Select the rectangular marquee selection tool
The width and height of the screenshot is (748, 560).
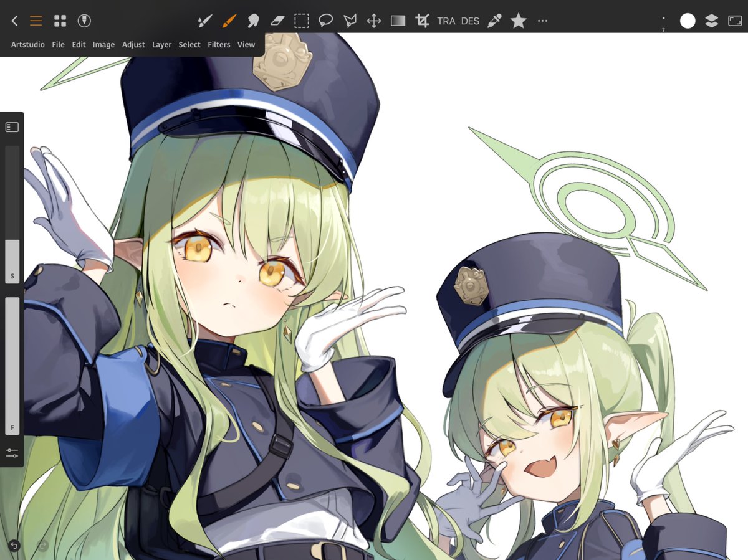click(x=302, y=21)
